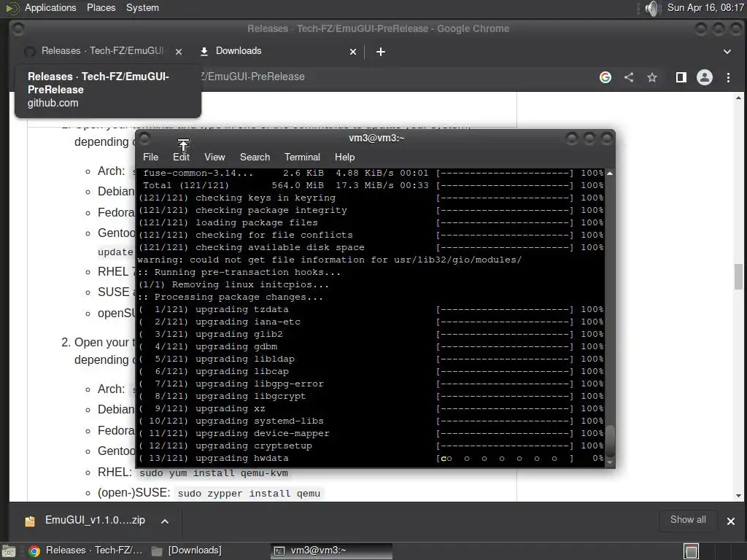Screen dimensions: 747x560
Task: Close the Releases Tech-FZ/EmuGUI tab
Action: coord(179,52)
